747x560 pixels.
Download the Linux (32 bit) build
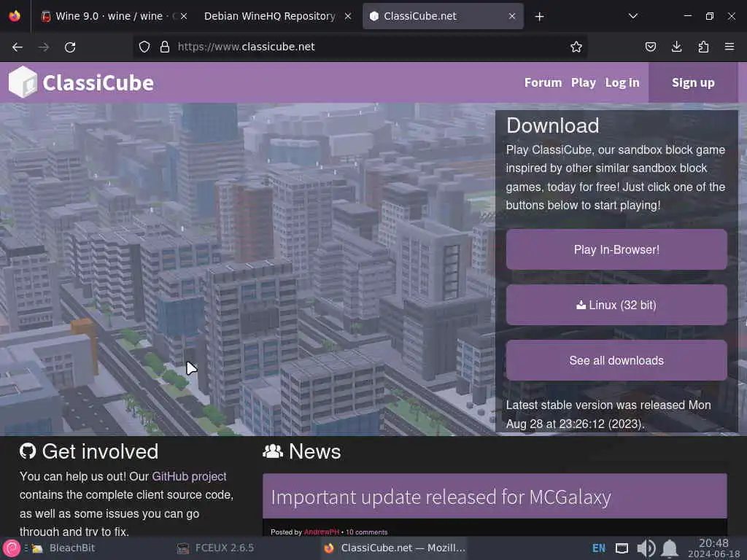(x=616, y=305)
